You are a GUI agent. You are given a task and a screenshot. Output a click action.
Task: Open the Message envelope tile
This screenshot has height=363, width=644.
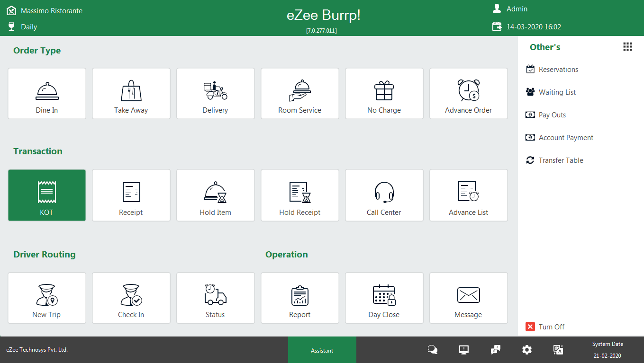point(469,298)
